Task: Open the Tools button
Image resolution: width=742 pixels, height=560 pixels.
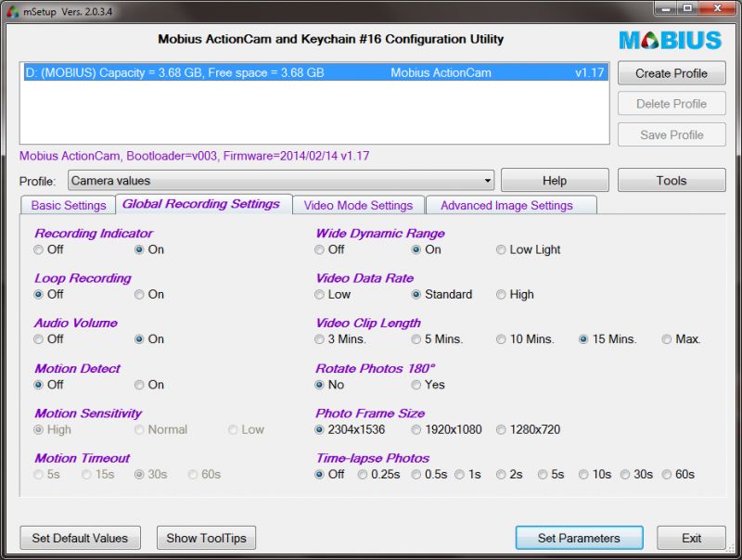Action: 672,180
